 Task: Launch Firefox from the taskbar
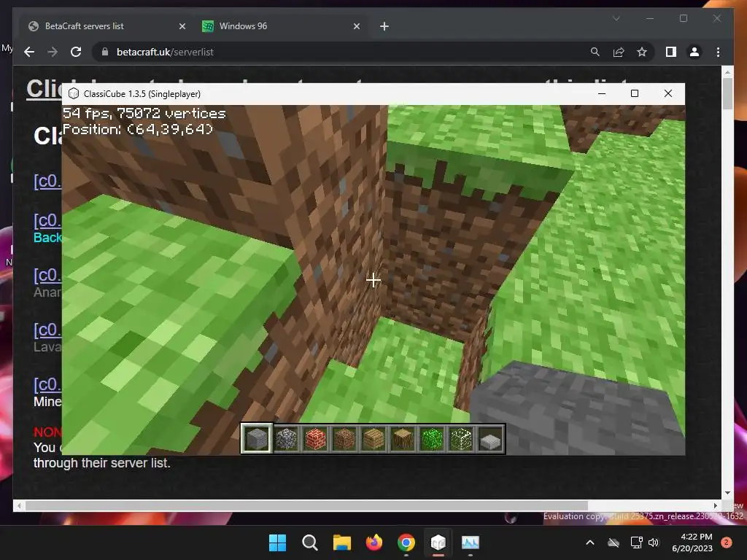(x=374, y=542)
